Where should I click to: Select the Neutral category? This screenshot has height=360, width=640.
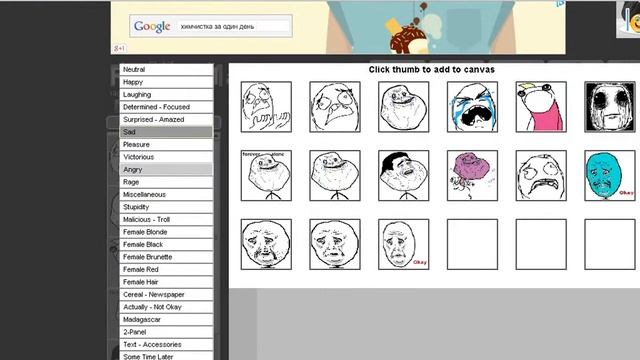pyautogui.click(x=166, y=69)
